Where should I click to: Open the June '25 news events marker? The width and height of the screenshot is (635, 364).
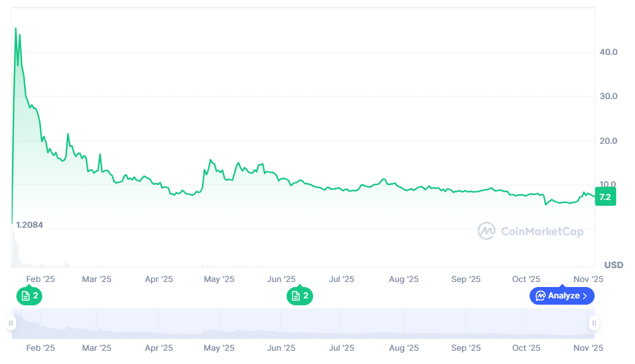coord(300,295)
